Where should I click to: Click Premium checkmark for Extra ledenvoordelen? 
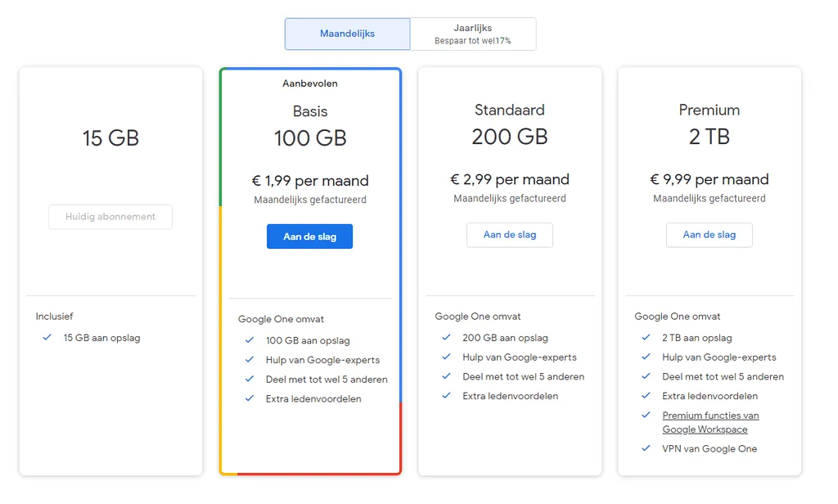pyautogui.click(x=646, y=396)
